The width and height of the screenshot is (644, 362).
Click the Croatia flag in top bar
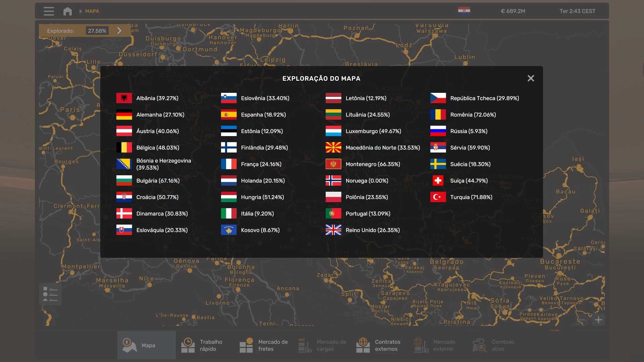click(464, 11)
